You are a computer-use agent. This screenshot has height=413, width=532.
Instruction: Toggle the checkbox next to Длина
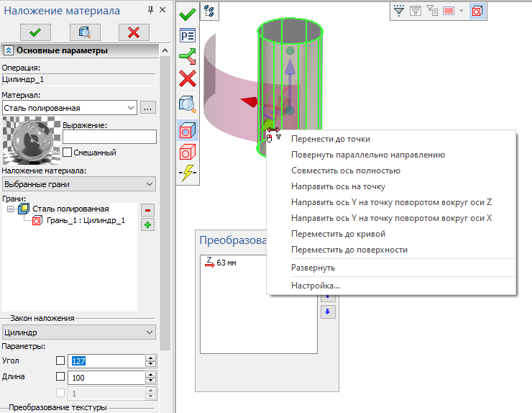click(x=60, y=376)
